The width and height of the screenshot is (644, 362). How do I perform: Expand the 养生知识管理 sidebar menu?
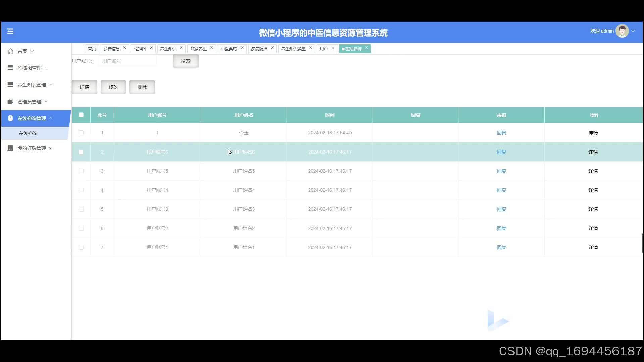32,85
